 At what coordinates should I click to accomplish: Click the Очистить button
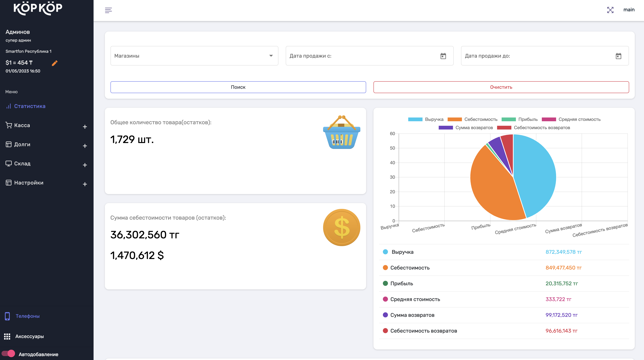point(501,87)
